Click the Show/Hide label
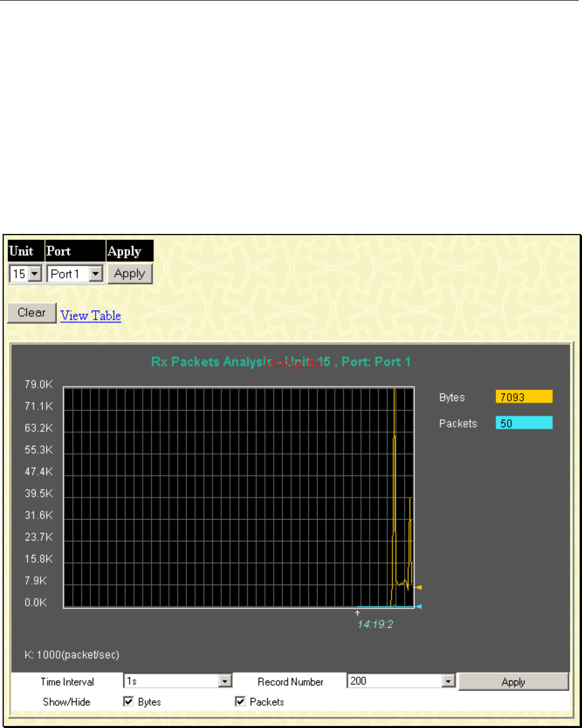Screen dimensions: 582x728 [67, 702]
